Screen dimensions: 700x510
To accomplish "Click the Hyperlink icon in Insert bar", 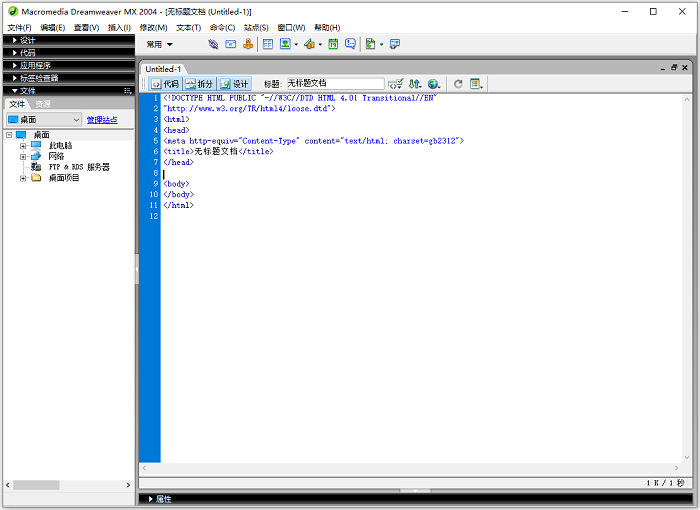I will click(x=213, y=44).
